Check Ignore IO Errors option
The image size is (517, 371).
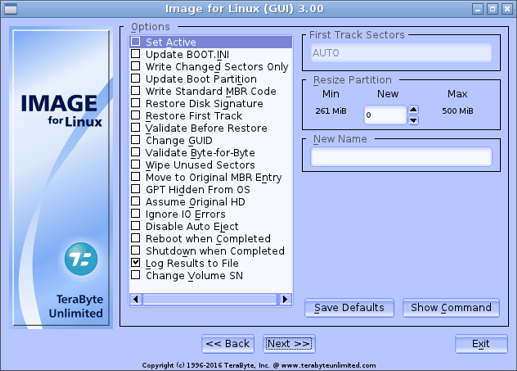[135, 213]
